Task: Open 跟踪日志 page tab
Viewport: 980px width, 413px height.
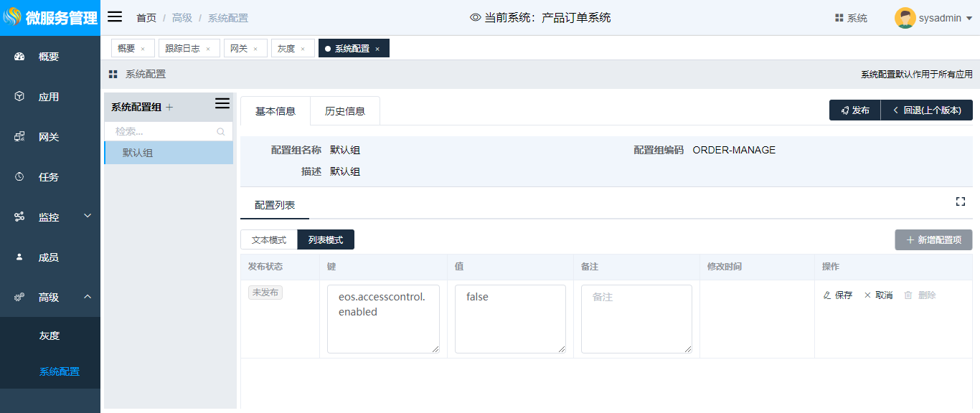Action: 182,49
